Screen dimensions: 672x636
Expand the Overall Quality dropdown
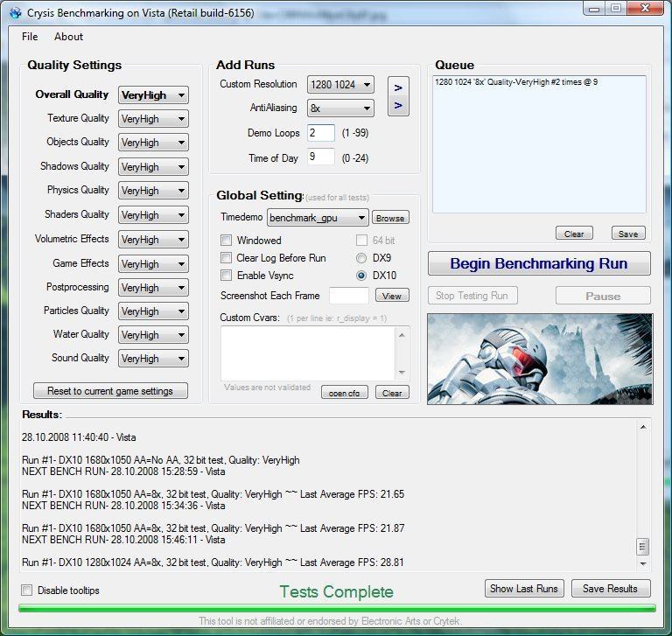tap(153, 95)
